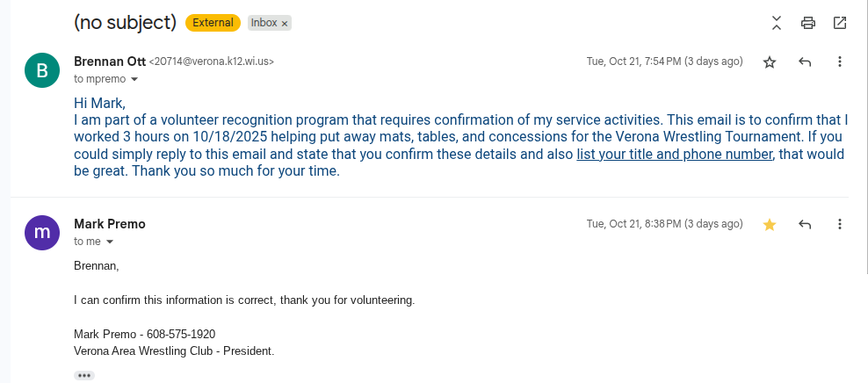Print the email conversation
Viewport: 868px width, 383px height.
(808, 23)
